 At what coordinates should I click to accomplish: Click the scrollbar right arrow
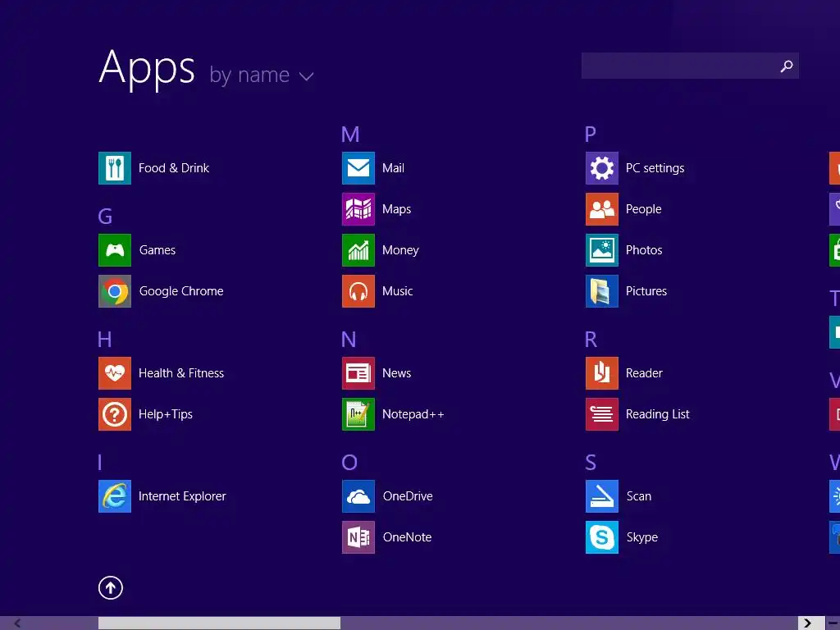[807, 623]
